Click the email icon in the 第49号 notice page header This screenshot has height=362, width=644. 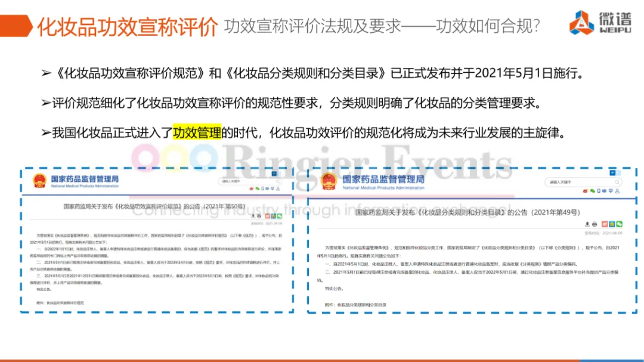(605, 191)
